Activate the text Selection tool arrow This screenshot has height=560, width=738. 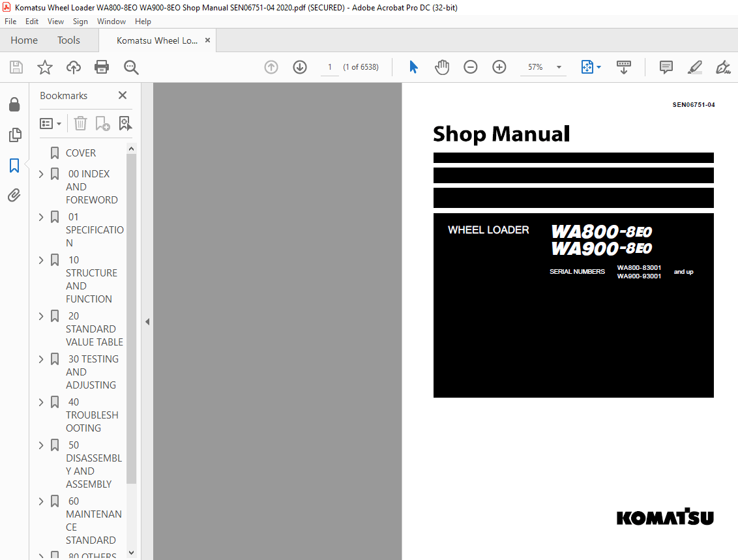(x=413, y=66)
